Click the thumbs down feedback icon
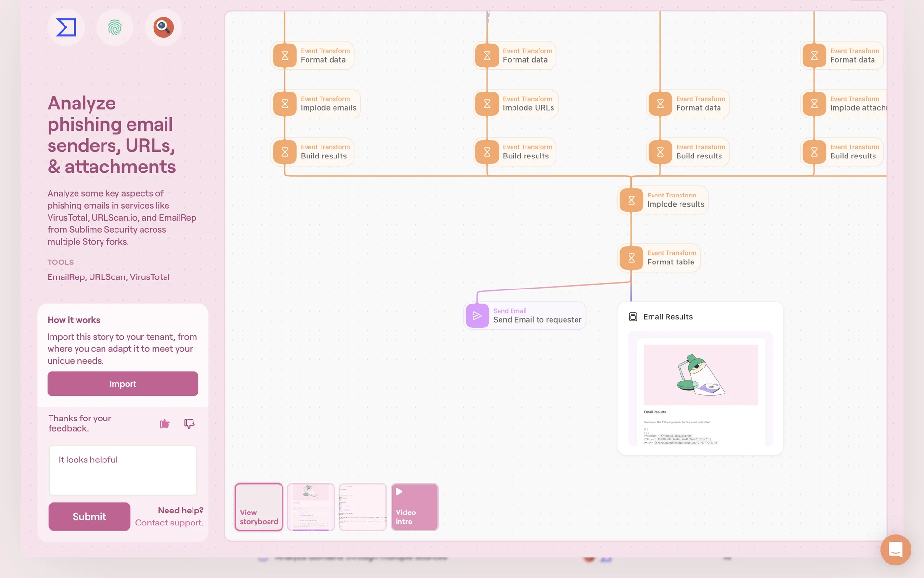924x578 pixels. (189, 423)
